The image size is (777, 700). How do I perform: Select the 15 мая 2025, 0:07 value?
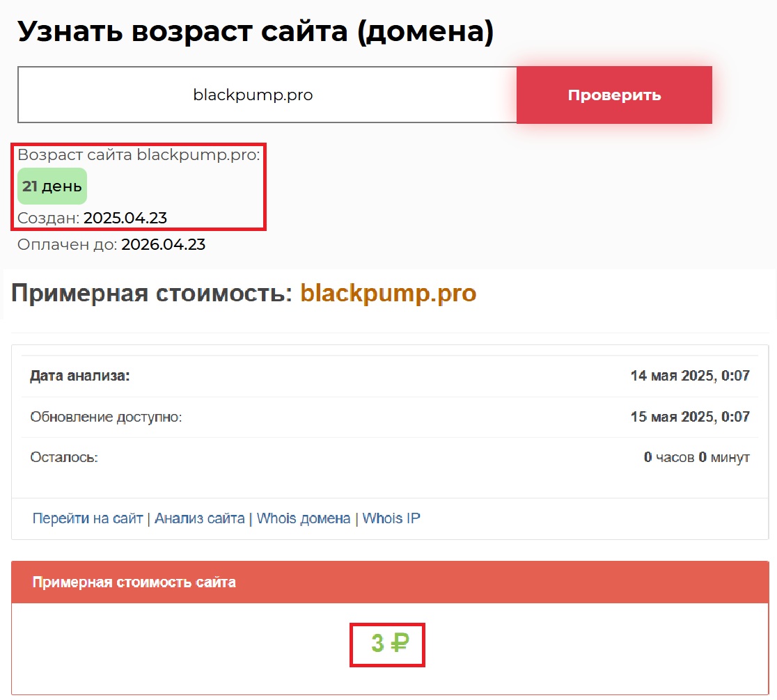click(x=689, y=417)
